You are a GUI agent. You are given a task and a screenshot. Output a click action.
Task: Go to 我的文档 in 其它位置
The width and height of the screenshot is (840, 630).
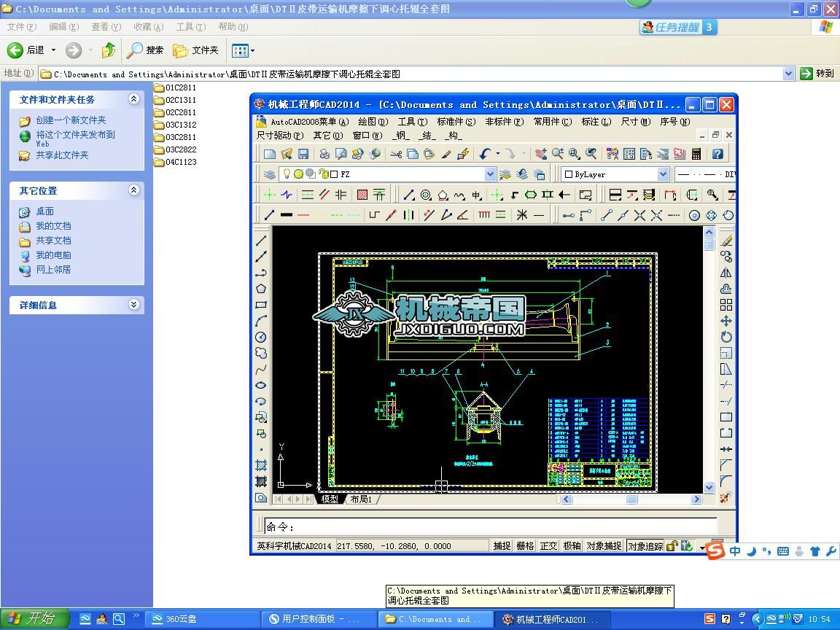click(x=53, y=226)
